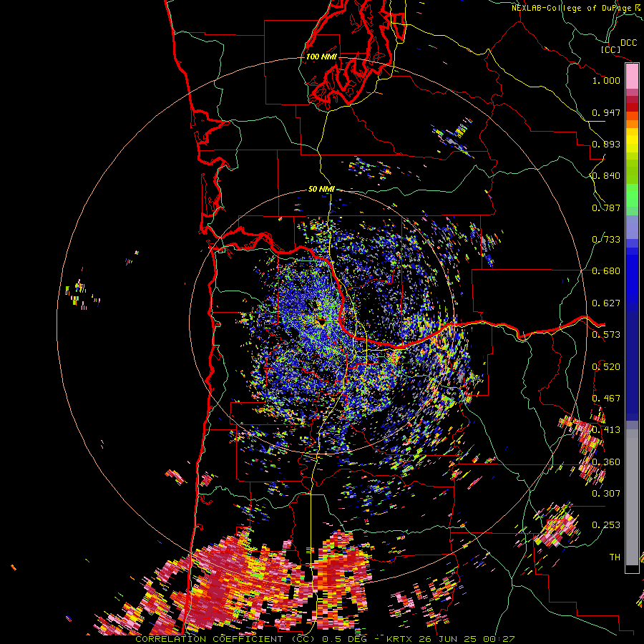The image size is (644, 644).
Task: Click the 0.413 scale value
Action: click(606, 430)
